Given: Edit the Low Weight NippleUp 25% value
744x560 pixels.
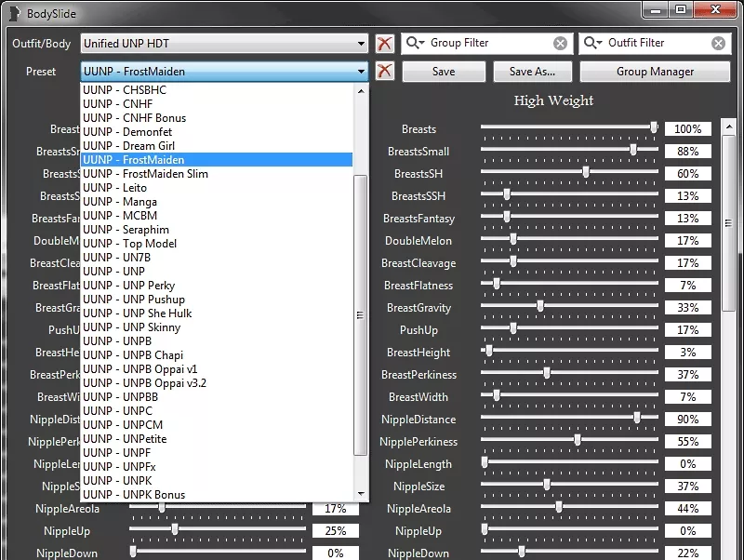Looking at the screenshot, I should pyautogui.click(x=336, y=530).
